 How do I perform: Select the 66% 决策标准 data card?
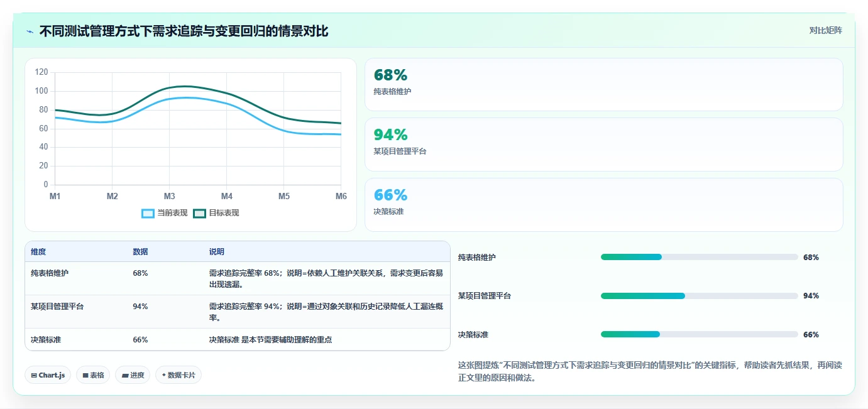pos(603,205)
